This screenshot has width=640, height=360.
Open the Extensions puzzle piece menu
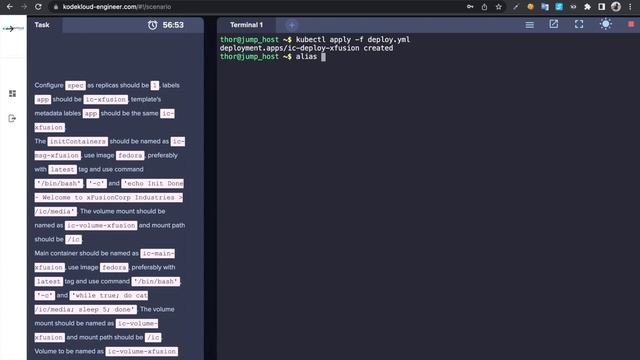click(x=587, y=7)
